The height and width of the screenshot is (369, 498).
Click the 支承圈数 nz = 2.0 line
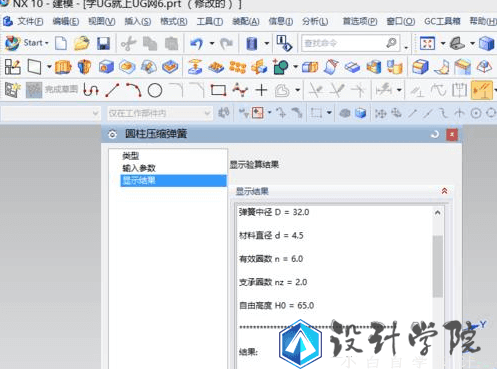[273, 282]
